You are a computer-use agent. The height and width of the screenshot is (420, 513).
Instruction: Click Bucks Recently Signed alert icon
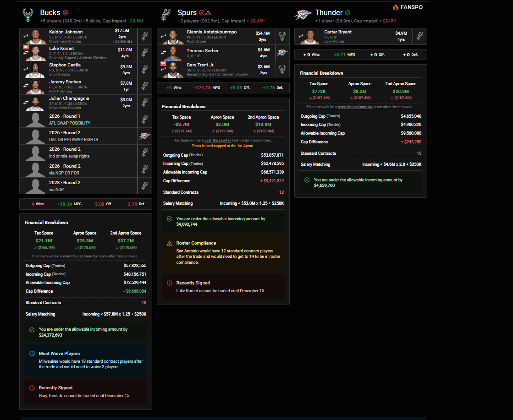(32, 388)
